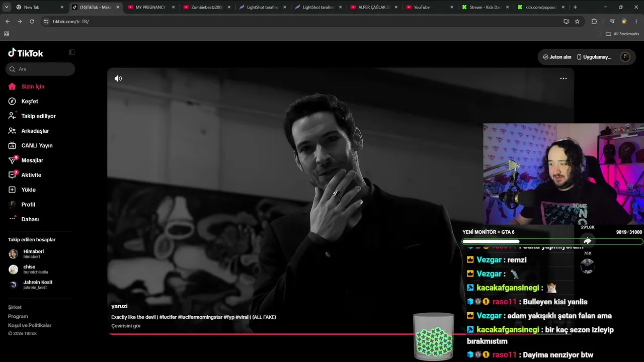View site information for tiktok.com
The width and height of the screenshot is (644, 362).
click(46, 22)
